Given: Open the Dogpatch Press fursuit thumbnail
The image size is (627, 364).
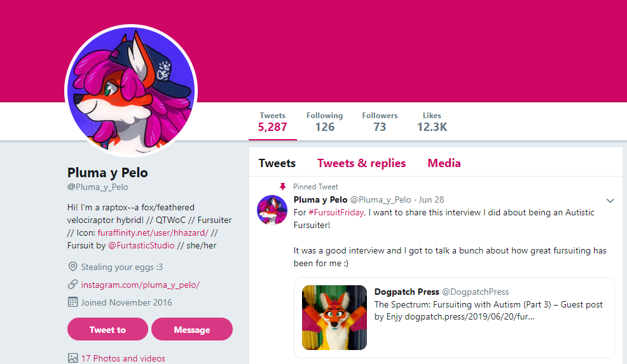Looking at the screenshot, I should [x=334, y=318].
